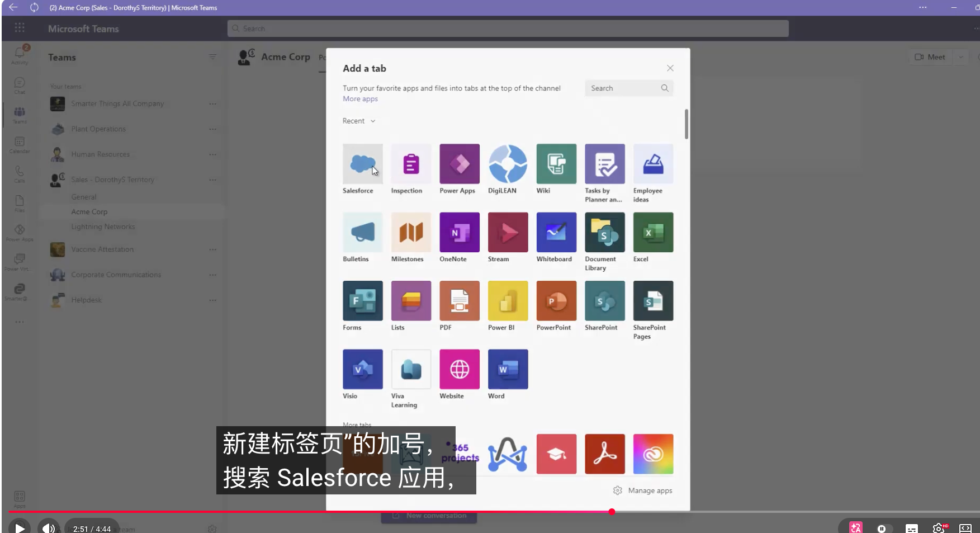Select the Document Library tile
The width and height of the screenshot is (980, 533).
pyautogui.click(x=605, y=232)
